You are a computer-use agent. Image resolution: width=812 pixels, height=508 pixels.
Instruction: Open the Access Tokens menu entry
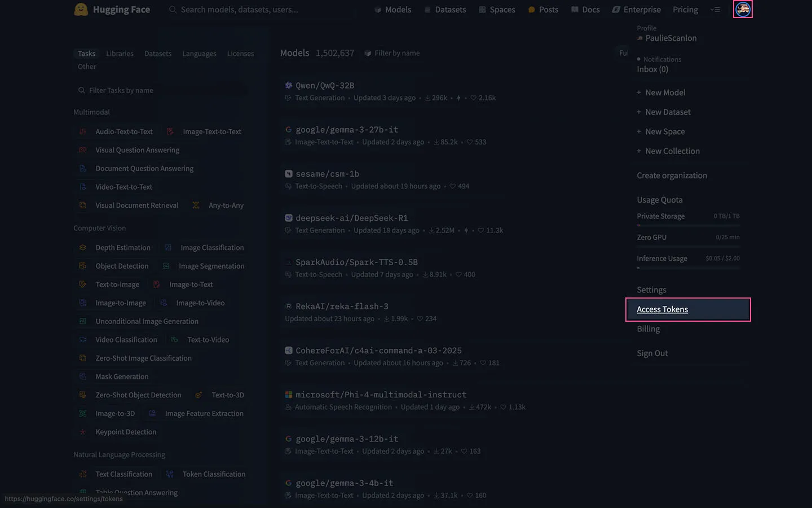coord(688,309)
